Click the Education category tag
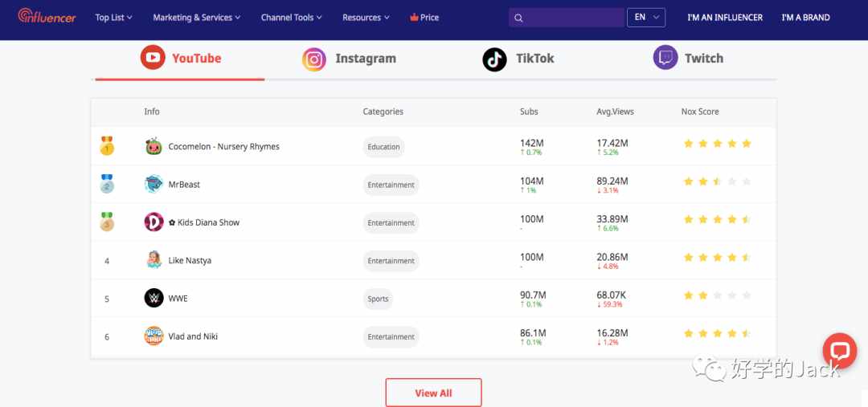The height and width of the screenshot is (407, 868). [383, 147]
